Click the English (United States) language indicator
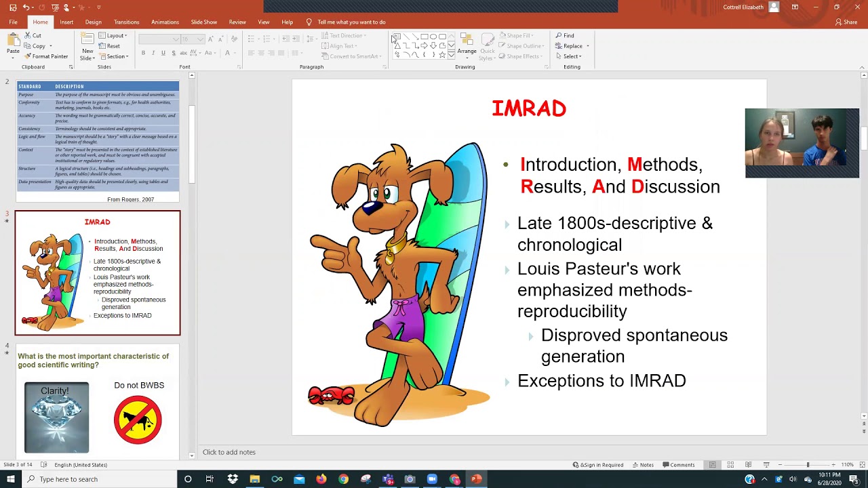 click(81, 465)
